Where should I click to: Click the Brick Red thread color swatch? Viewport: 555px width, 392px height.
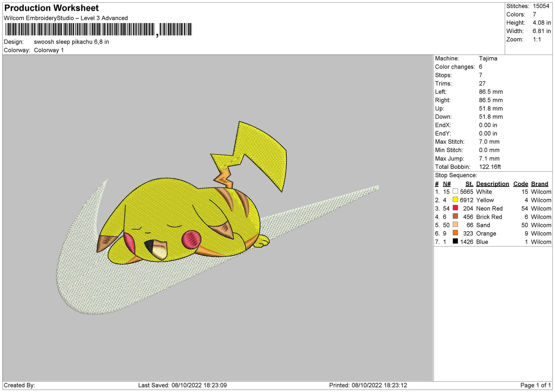(x=455, y=217)
